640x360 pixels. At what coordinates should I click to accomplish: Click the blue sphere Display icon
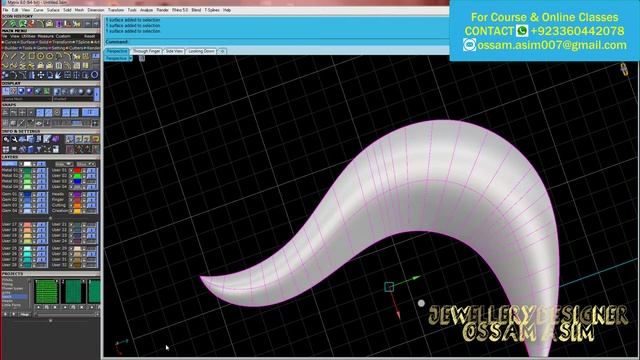[x=21, y=91]
